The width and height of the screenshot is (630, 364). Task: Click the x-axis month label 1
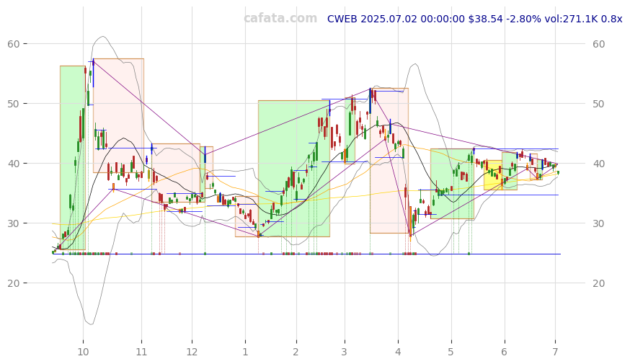(246, 352)
